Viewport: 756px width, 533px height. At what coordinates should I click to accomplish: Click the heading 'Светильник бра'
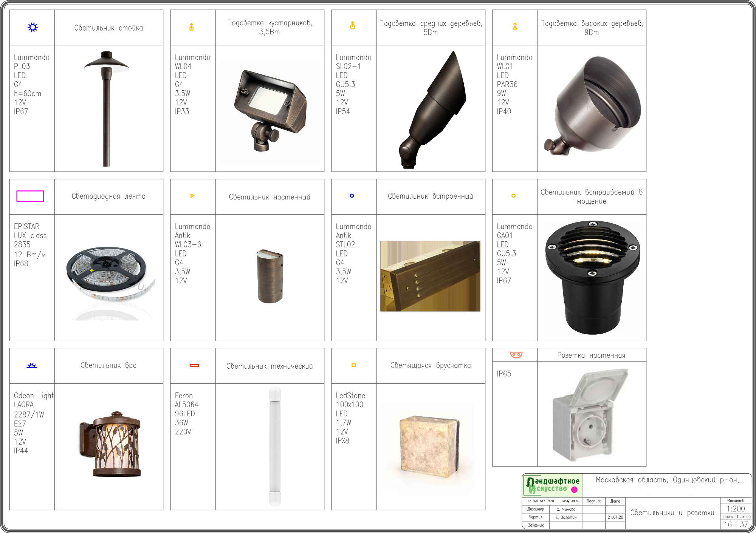[108, 365]
